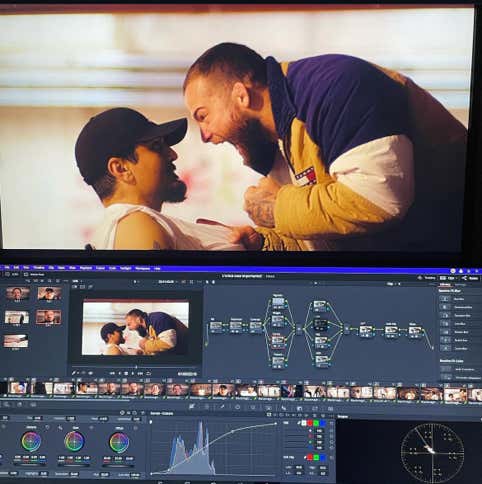Switch to the Library tab in effects

point(445,285)
